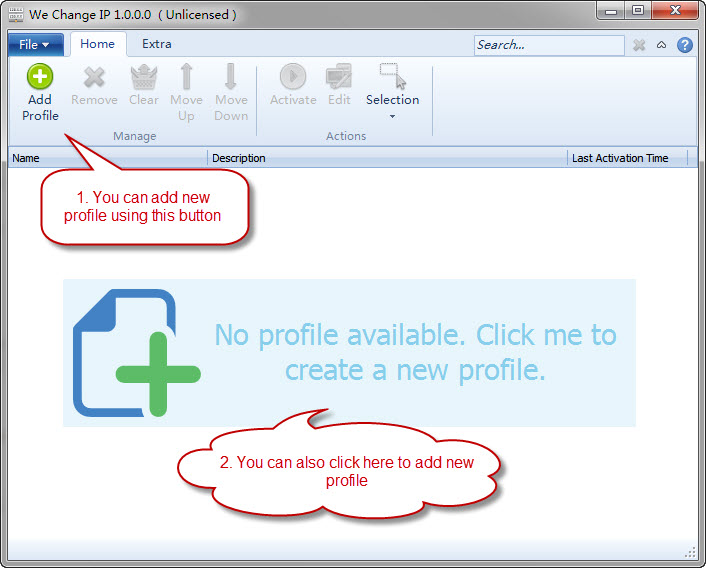Sort by the Description column header
Viewport: 706px width, 568px height.
tap(387, 158)
